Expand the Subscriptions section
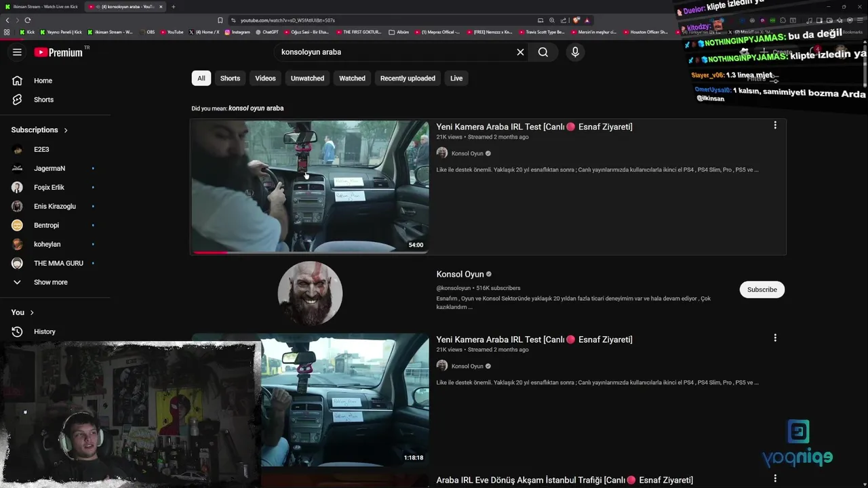Image resolution: width=868 pixels, height=488 pixels. [x=40, y=129]
